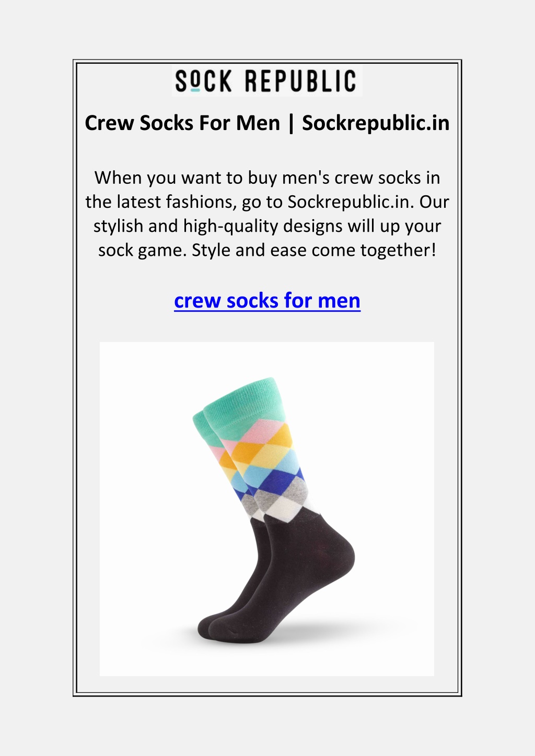Click the teal-underlined O in the logo
Image resolution: width=535 pixels, height=756 pixels.
195,81
